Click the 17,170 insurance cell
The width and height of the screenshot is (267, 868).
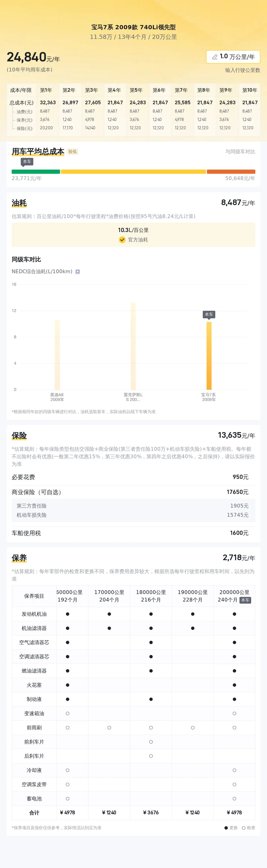click(x=68, y=128)
